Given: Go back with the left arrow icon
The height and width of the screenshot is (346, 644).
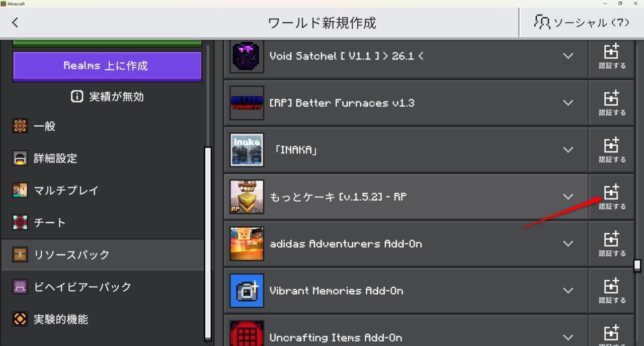Looking at the screenshot, I should (x=15, y=22).
